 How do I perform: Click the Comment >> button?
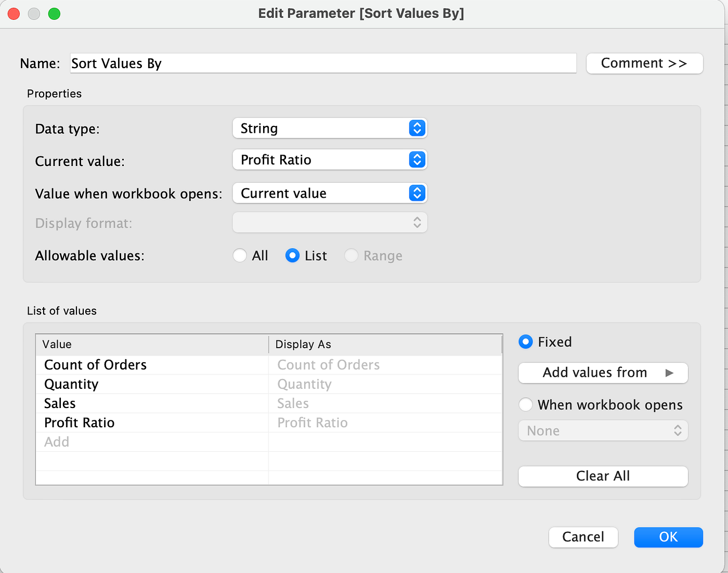644,63
